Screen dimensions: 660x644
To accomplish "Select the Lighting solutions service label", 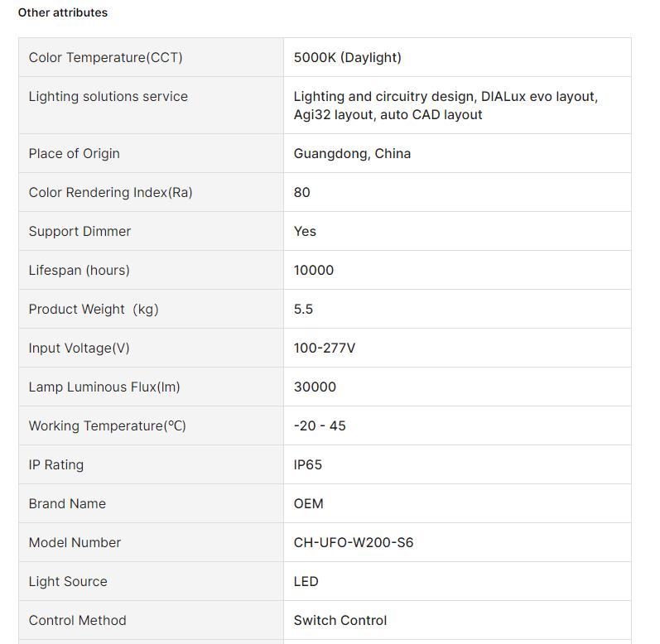I will (108, 96).
